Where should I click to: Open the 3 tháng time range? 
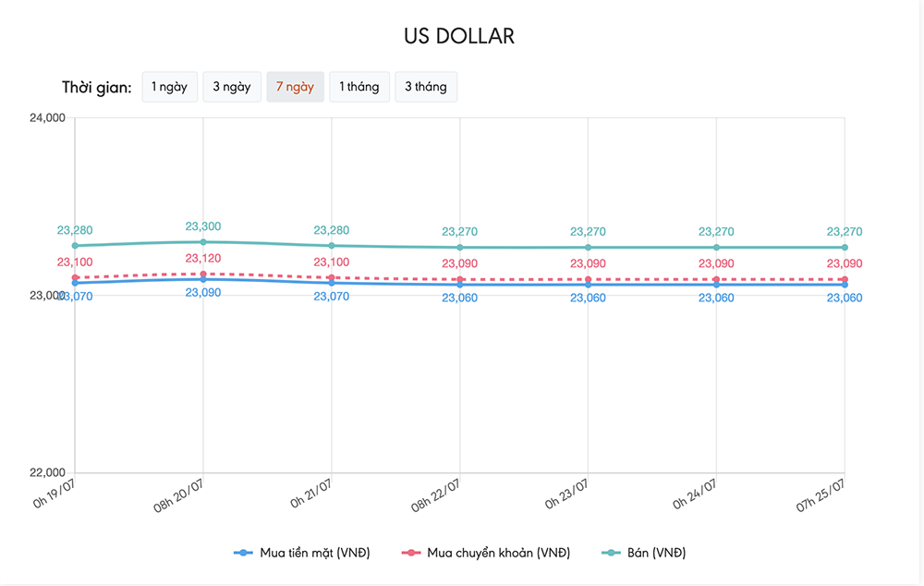[x=425, y=87]
